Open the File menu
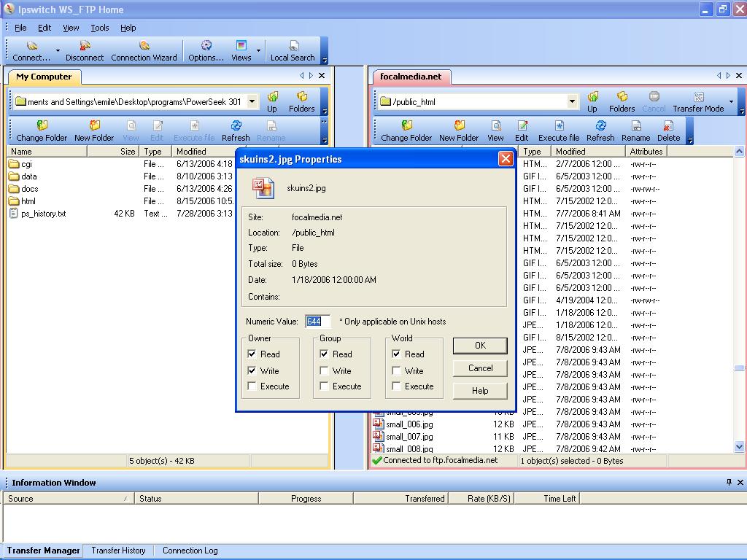747x560 pixels. (20, 28)
